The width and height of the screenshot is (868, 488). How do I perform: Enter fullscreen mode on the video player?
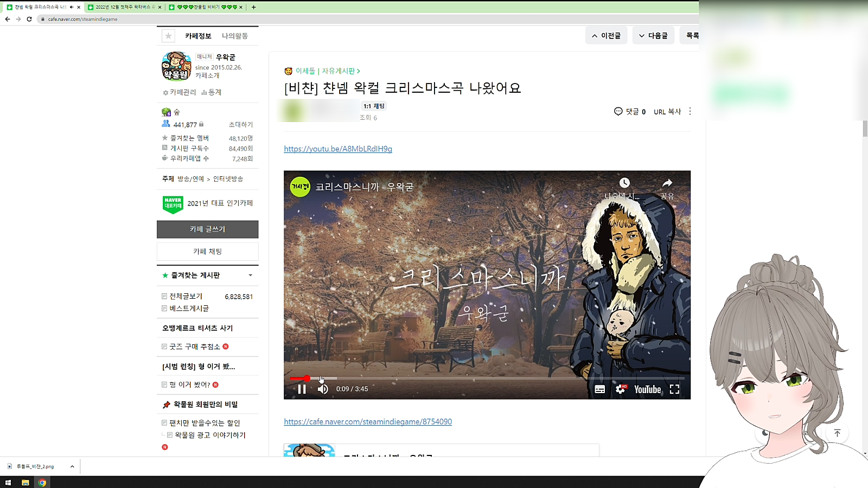674,389
